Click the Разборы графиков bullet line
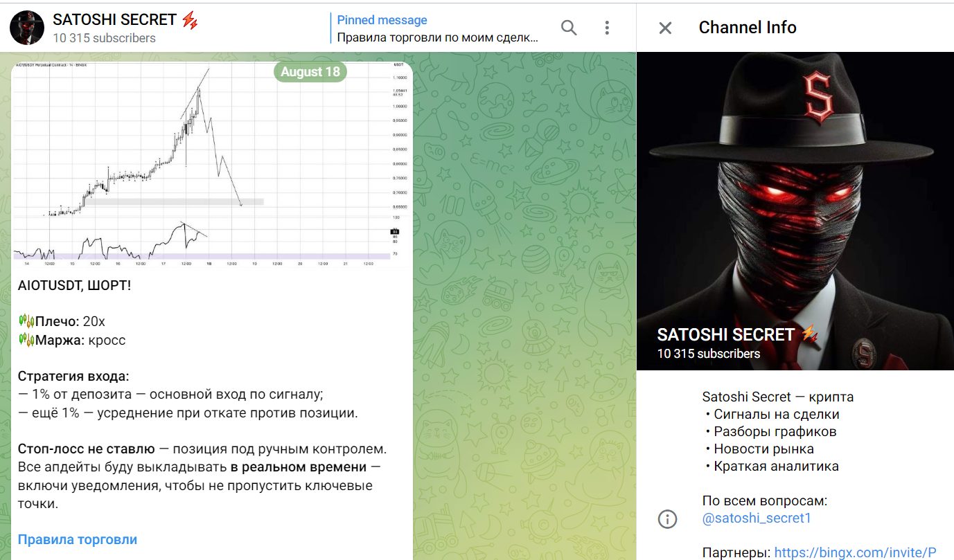Image resolution: width=954 pixels, height=560 pixels. click(x=771, y=432)
